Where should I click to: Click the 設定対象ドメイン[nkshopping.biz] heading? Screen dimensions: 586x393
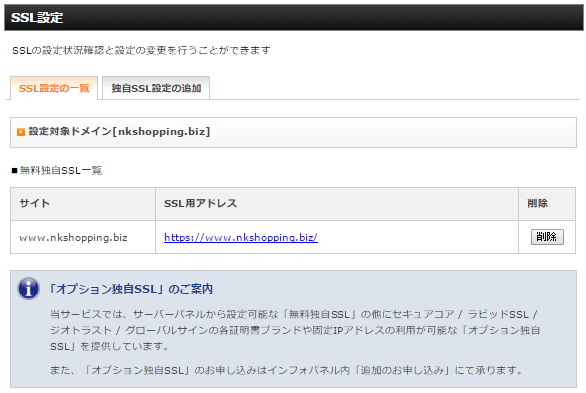(119, 131)
